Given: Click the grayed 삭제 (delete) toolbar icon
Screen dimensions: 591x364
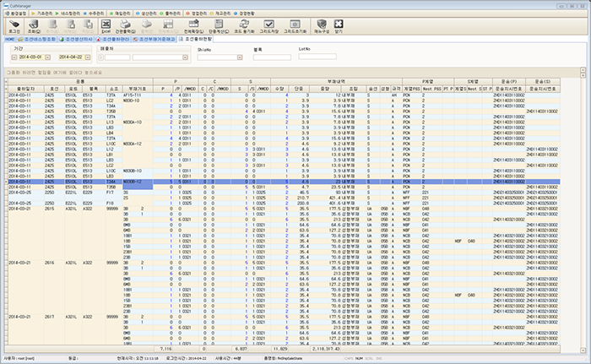Looking at the screenshot, I should [70, 24].
